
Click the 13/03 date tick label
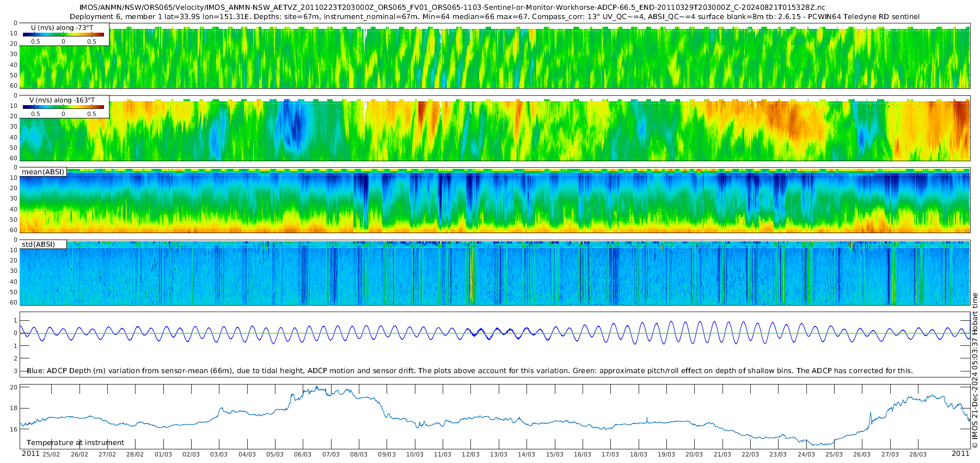click(x=498, y=454)
